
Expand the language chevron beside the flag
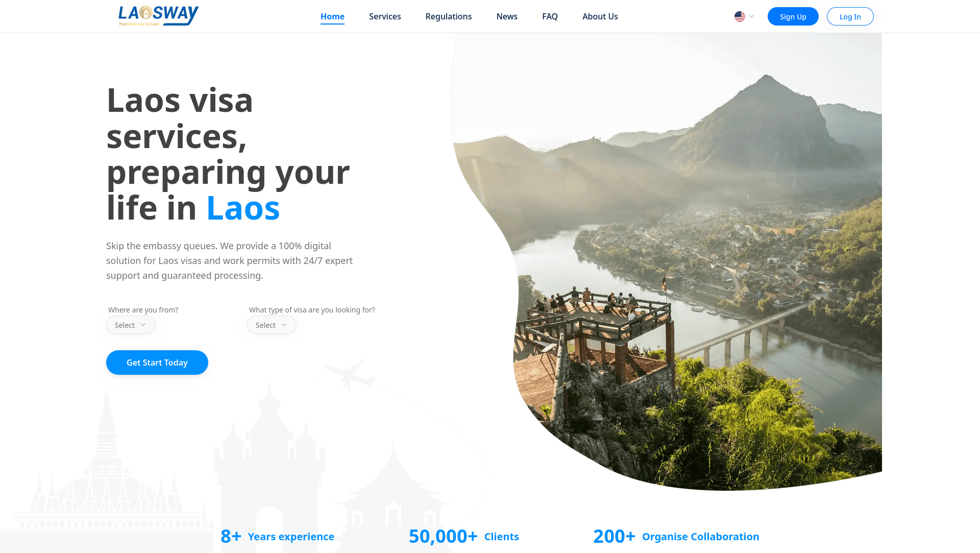pyautogui.click(x=751, y=16)
